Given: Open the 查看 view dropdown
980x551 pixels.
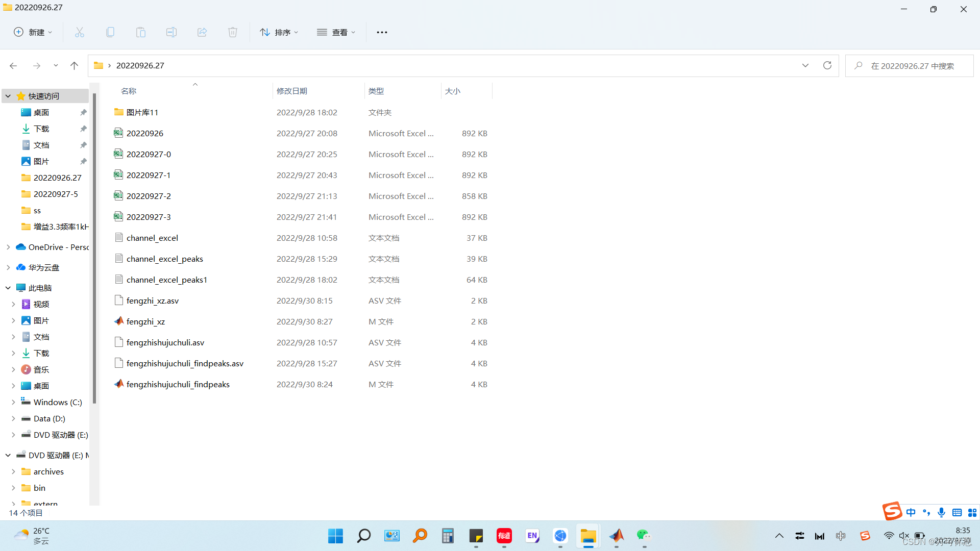Looking at the screenshot, I should click(336, 32).
